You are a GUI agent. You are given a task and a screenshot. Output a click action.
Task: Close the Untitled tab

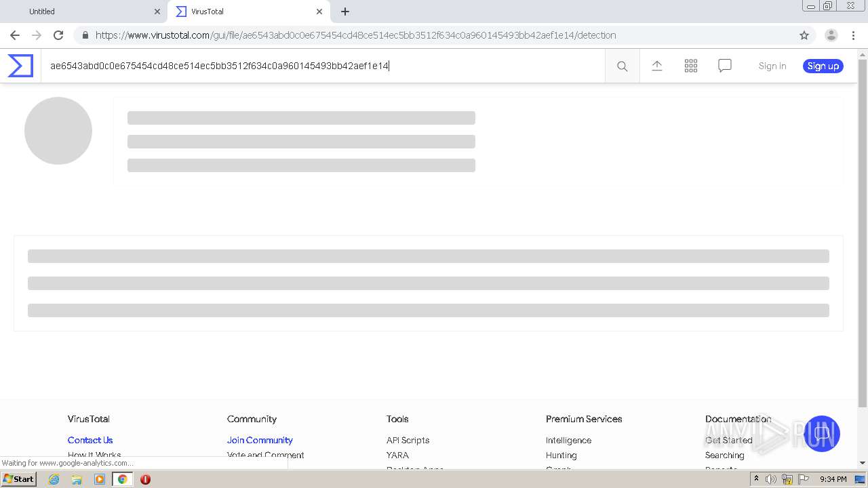[x=157, y=12]
